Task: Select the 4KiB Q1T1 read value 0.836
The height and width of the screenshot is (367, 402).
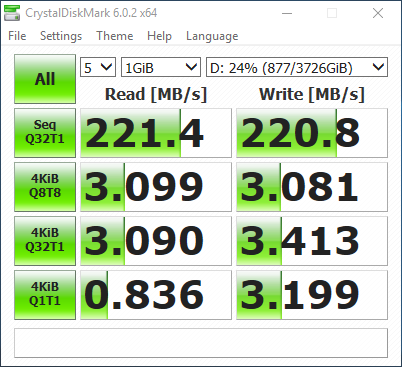Action: pos(156,295)
